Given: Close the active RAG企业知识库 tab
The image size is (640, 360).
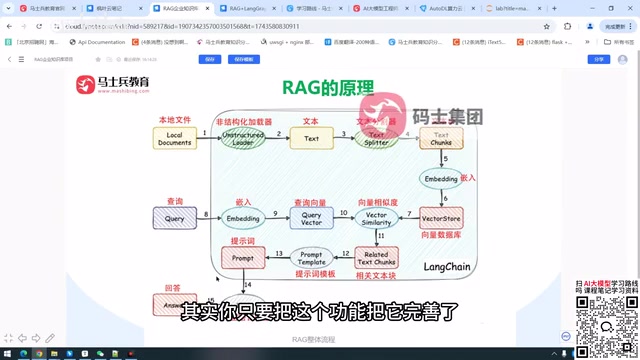Looking at the screenshot, I should coord(207,8).
